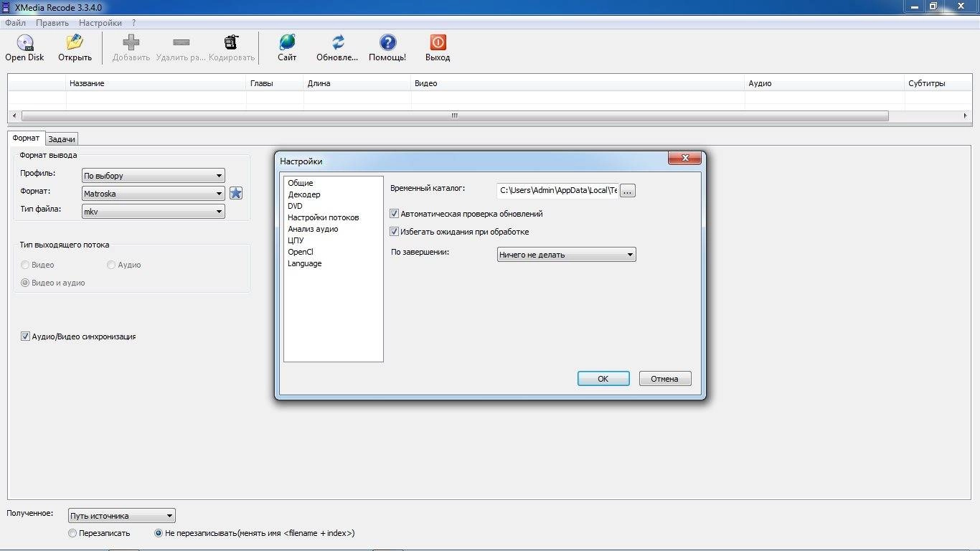Select Декодер in settings list
This screenshot has height=551, width=980.
click(304, 194)
